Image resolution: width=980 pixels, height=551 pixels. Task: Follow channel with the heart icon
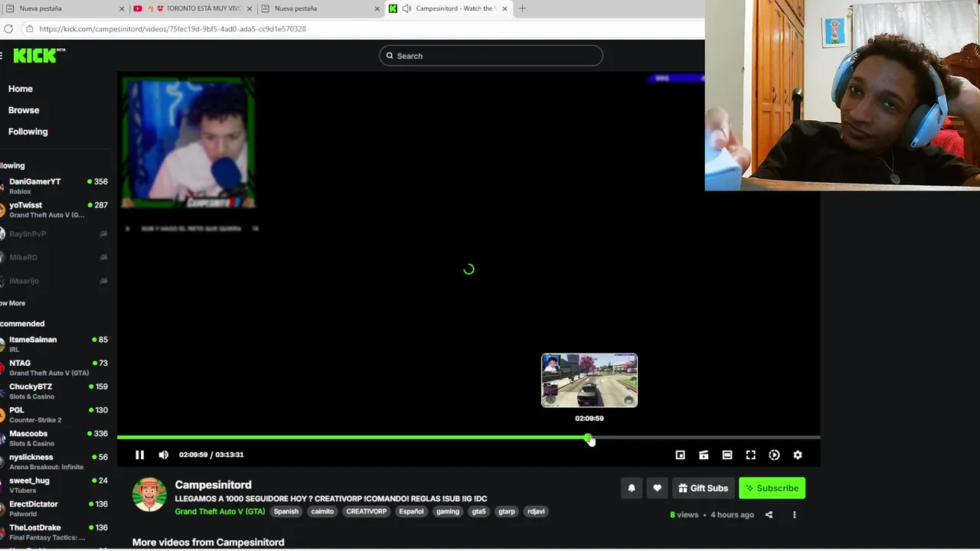point(657,488)
